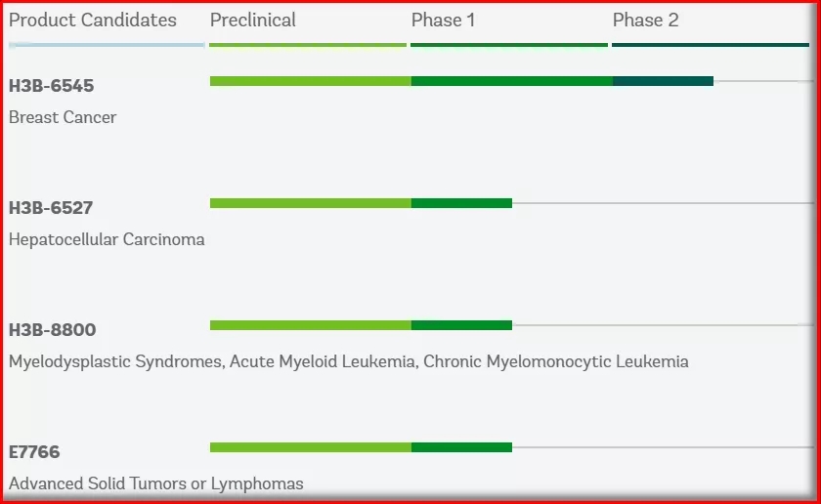Viewport: 821px width, 504px height.
Task: Open the E7766 product candidate
Action: pyautogui.click(x=34, y=452)
